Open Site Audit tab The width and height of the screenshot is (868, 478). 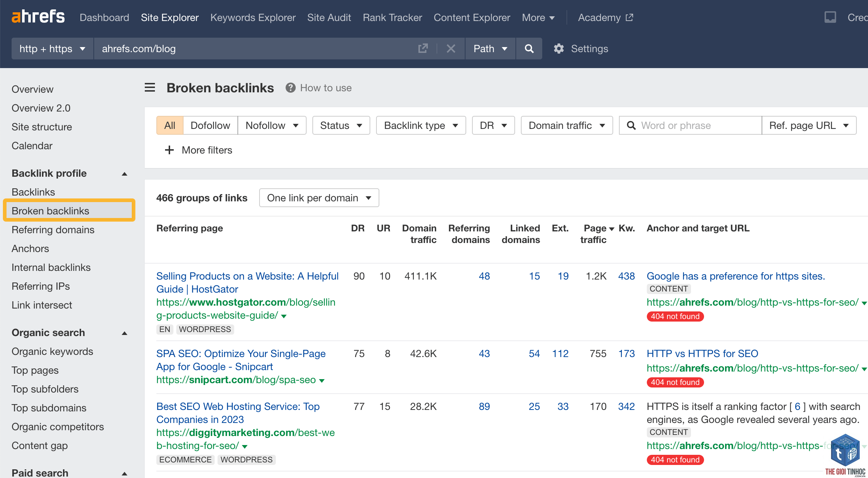(x=329, y=17)
